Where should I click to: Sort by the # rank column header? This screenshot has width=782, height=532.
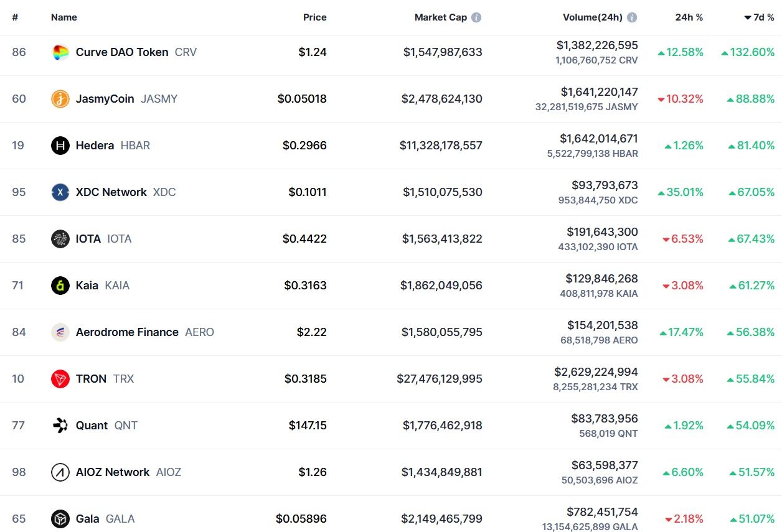coord(15,17)
